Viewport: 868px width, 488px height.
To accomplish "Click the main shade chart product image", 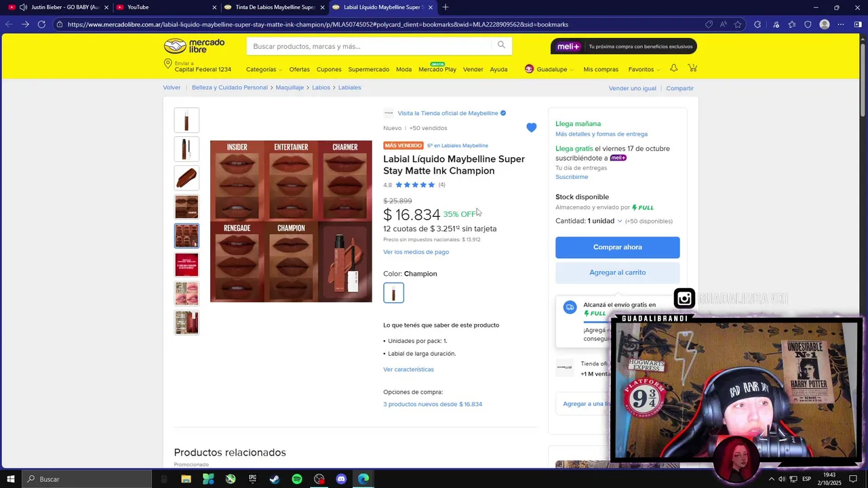I will pos(291,221).
